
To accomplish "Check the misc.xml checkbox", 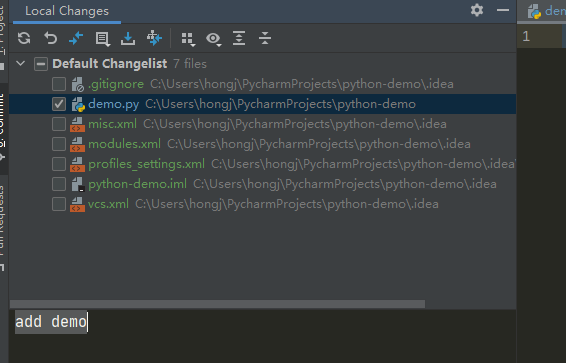I will click(59, 124).
